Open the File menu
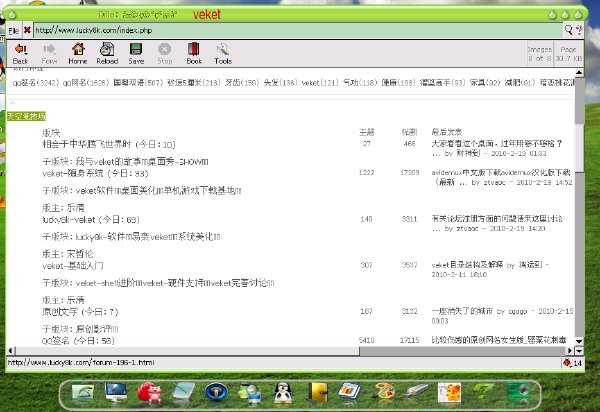 (14, 30)
